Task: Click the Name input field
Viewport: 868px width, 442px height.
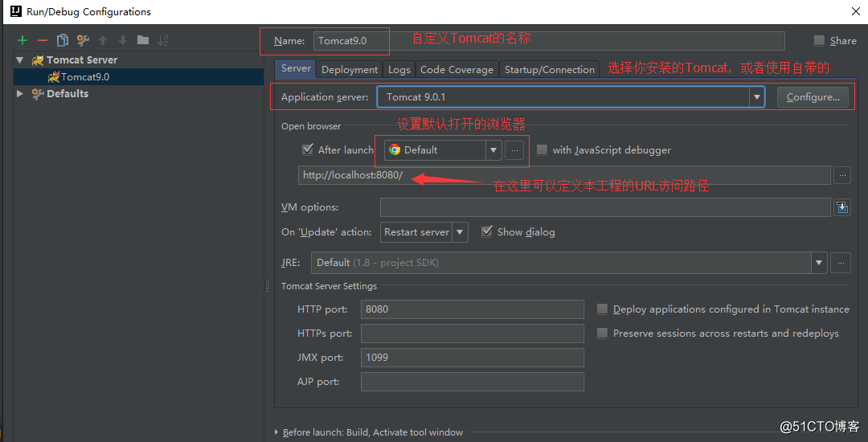Action: tap(549, 41)
